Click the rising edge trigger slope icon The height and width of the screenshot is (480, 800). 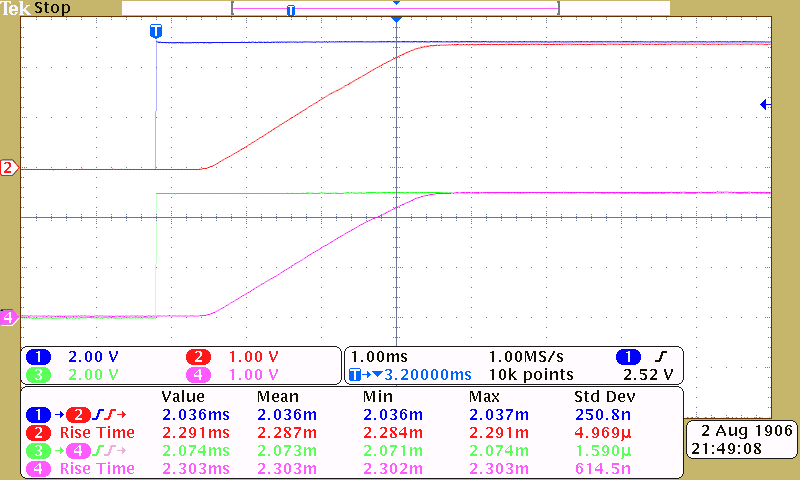tap(661, 357)
